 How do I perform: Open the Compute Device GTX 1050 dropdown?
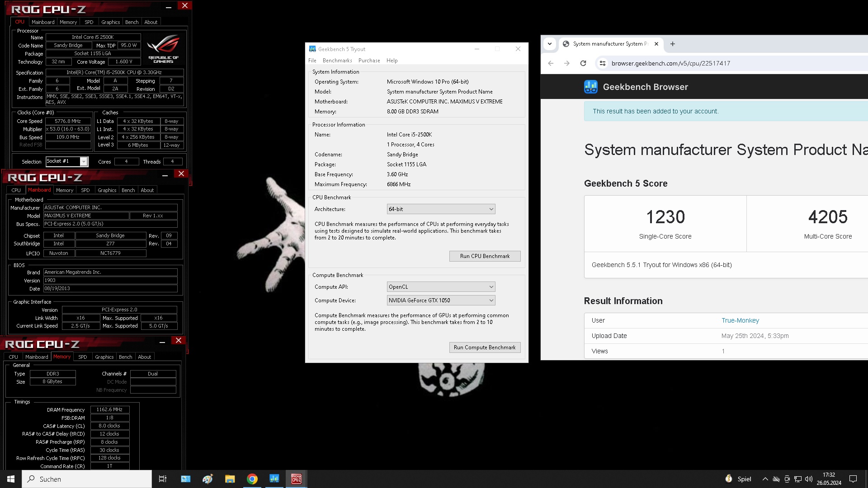(x=441, y=300)
